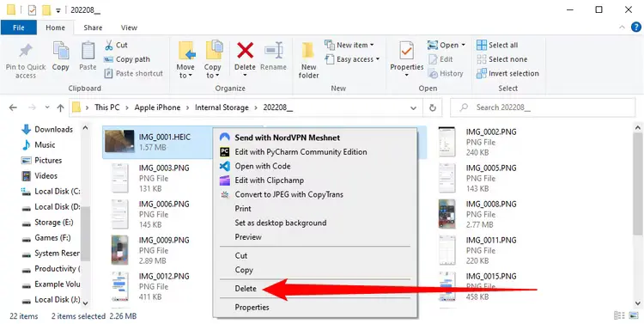Click Invert selection in ribbon

tap(507, 73)
